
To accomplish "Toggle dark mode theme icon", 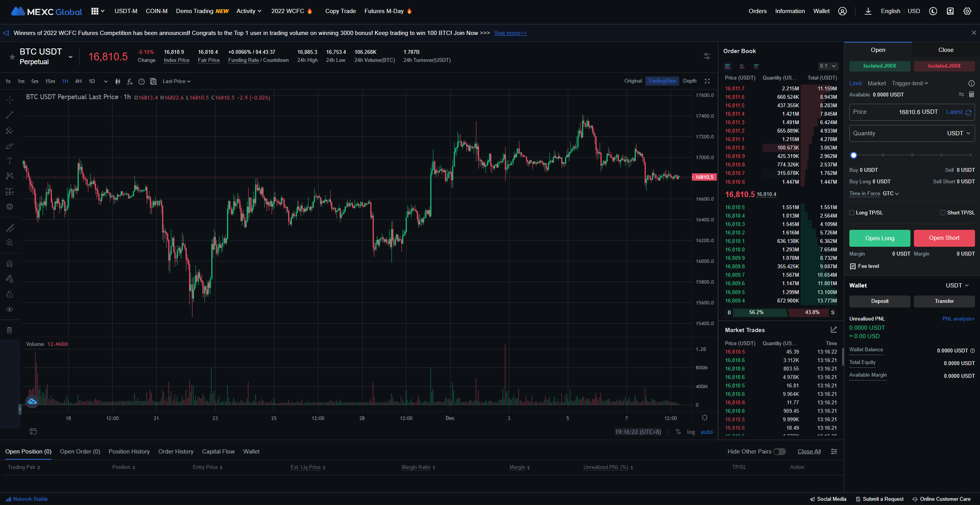I will 933,11.
